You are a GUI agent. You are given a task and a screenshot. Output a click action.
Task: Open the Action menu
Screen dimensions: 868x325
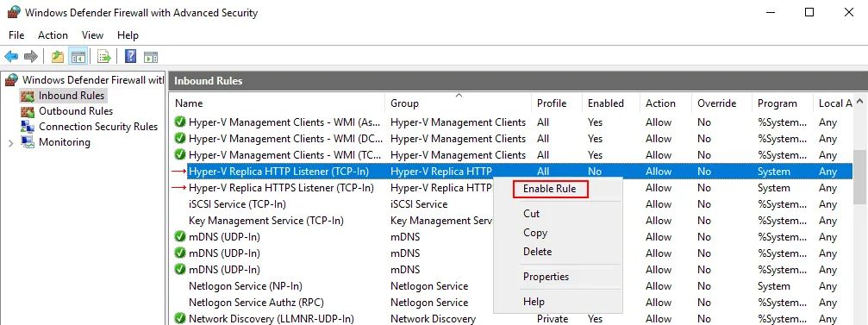(x=53, y=34)
